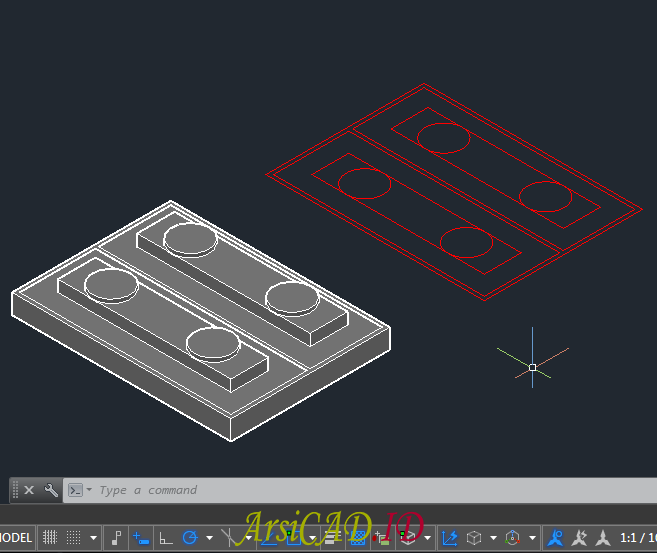Open recent commands dropdown arrow
This screenshot has height=553, width=657.
89,489
